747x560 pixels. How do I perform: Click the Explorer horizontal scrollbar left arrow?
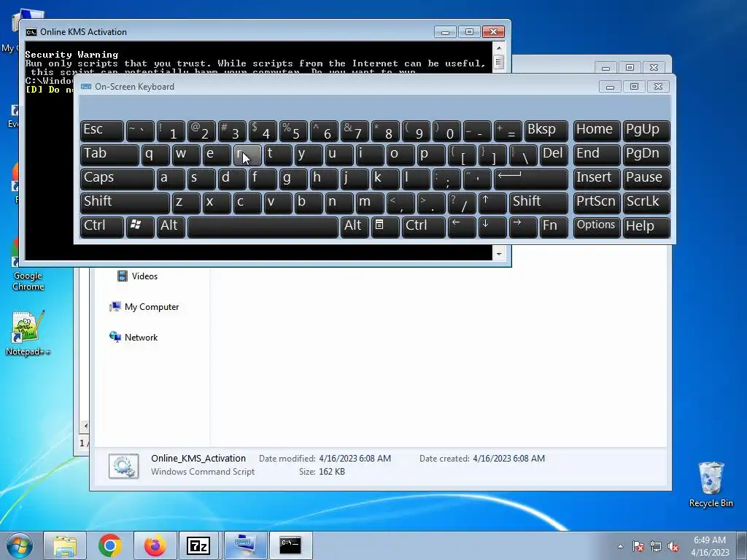point(85,426)
